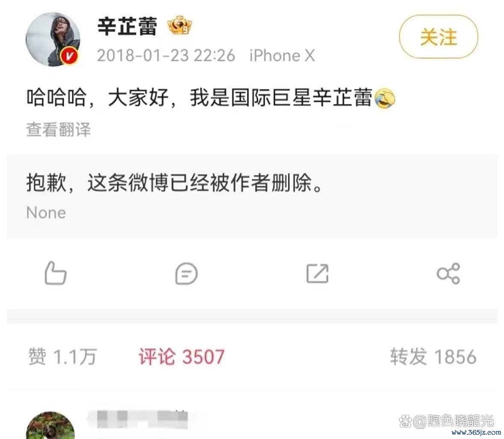Switch to the 评论 3507 tab
Screen dimensions: 504x439
(x=182, y=357)
